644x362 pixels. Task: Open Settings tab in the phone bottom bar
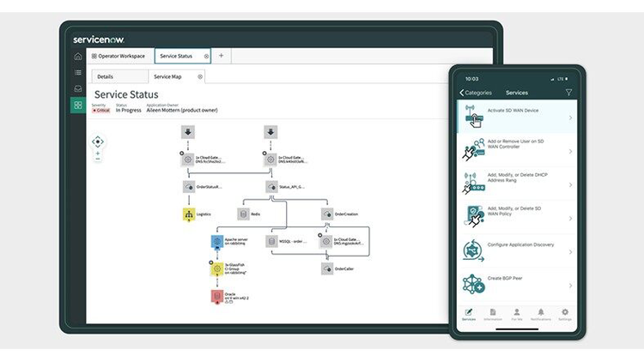[565, 315]
